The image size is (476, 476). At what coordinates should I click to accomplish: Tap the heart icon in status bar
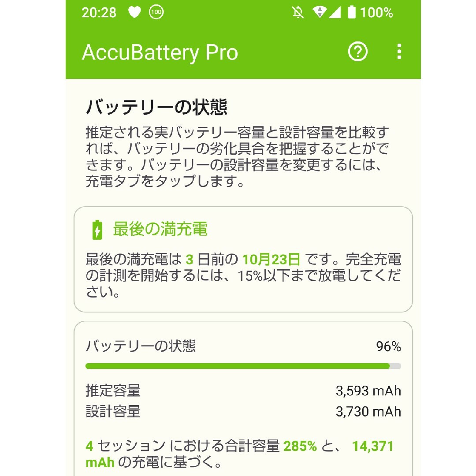[x=134, y=12]
